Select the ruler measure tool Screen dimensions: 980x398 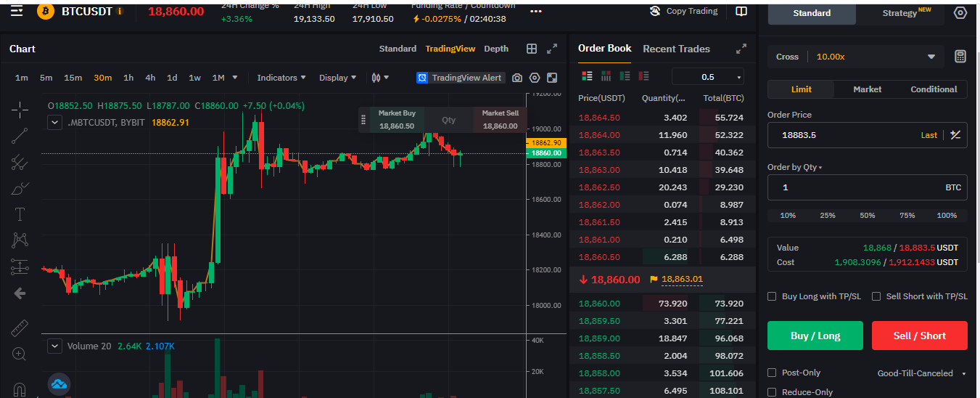(20, 328)
